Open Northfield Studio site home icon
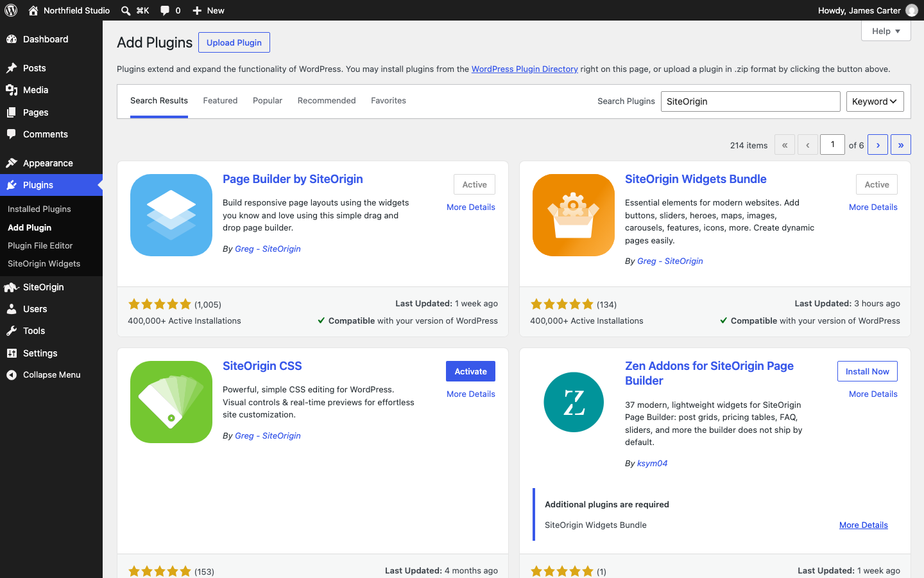 (33, 10)
